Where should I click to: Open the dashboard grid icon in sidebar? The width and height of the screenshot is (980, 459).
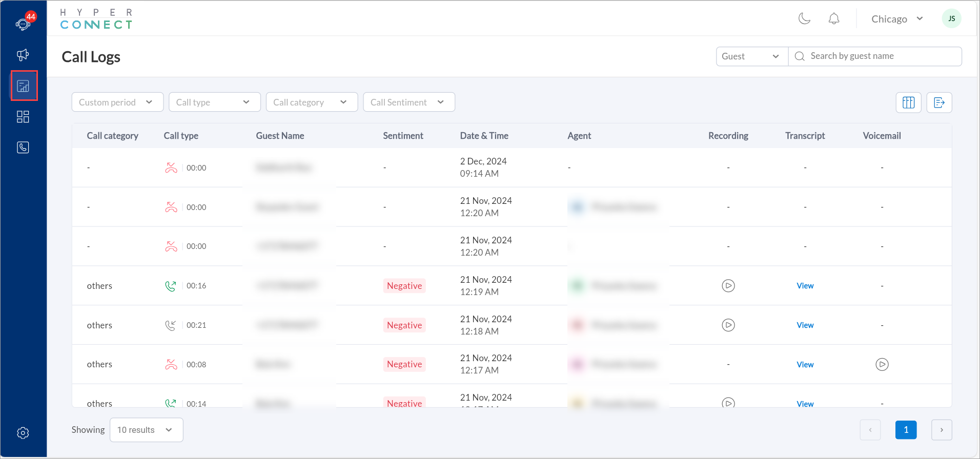23,117
